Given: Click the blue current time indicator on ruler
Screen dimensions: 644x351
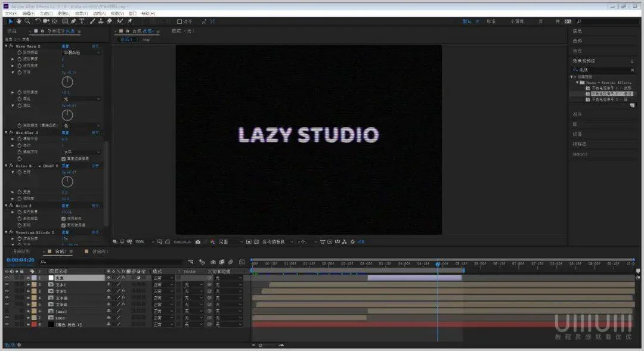Looking at the screenshot, I should pyautogui.click(x=438, y=264).
